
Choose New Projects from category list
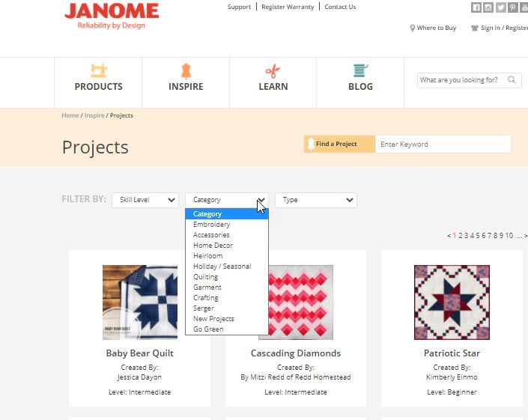point(227,319)
